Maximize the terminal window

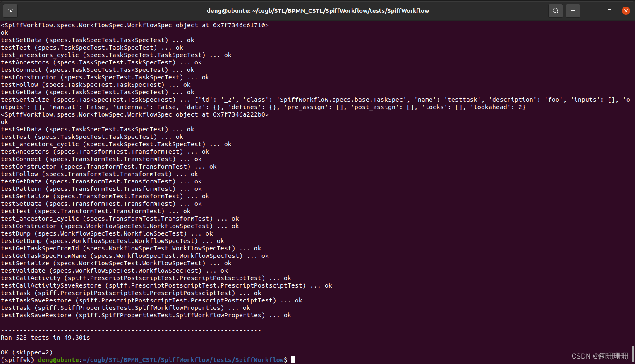[609, 11]
